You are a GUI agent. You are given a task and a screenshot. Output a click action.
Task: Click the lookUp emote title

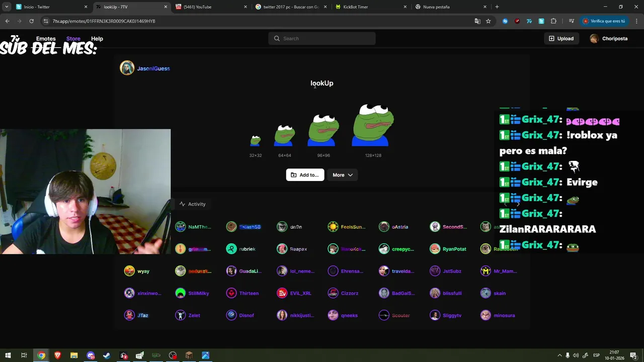[x=322, y=83]
